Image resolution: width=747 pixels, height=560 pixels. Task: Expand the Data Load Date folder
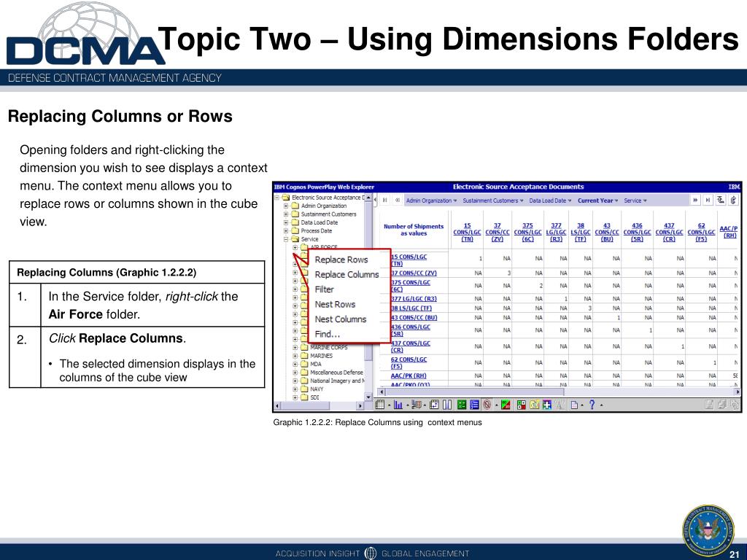(286, 222)
